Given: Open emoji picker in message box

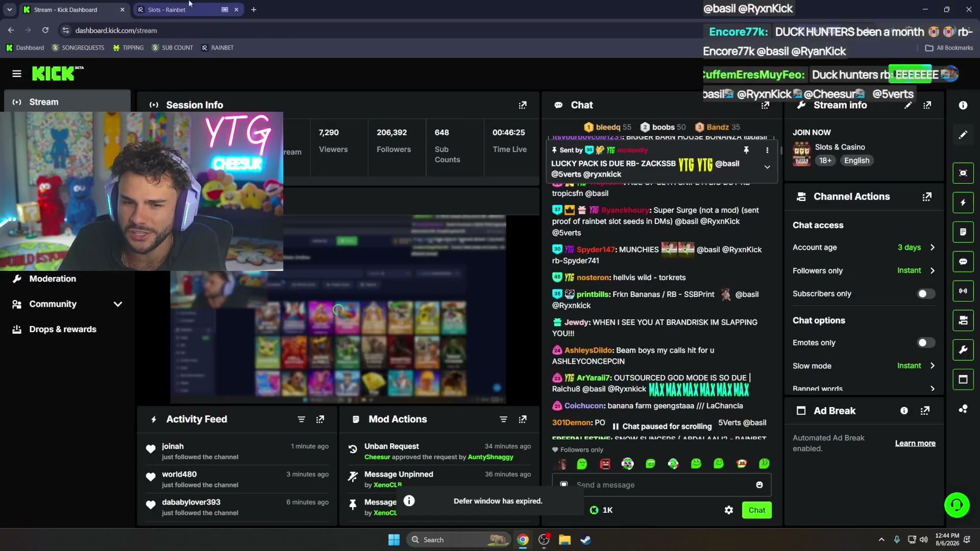Looking at the screenshot, I should 759,485.
